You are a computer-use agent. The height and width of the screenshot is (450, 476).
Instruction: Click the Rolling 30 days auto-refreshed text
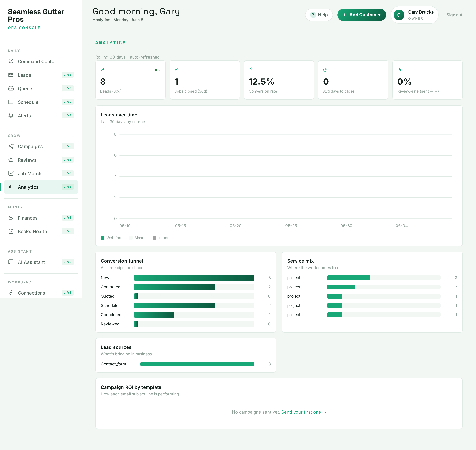pyautogui.click(x=127, y=57)
